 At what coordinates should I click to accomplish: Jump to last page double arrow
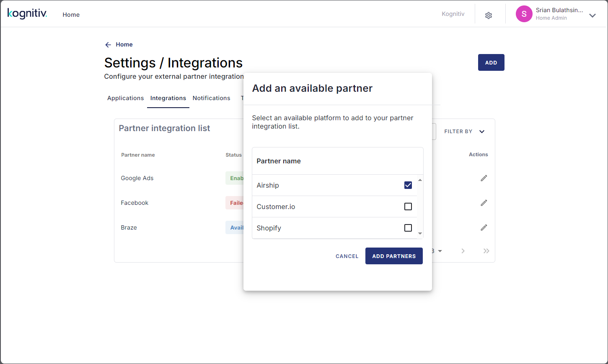click(x=486, y=251)
